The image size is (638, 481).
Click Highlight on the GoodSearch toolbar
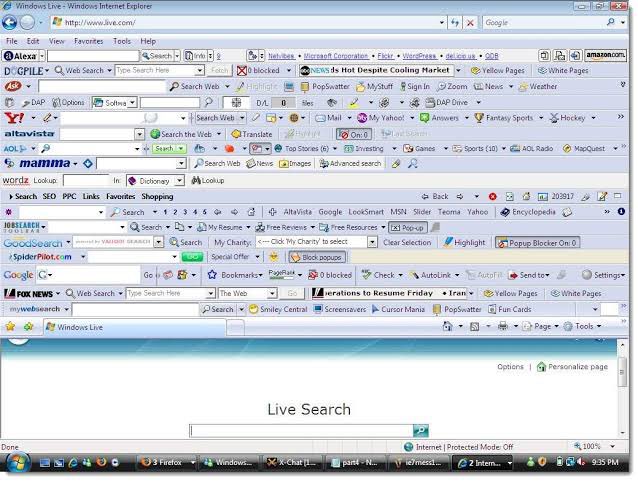464,243
